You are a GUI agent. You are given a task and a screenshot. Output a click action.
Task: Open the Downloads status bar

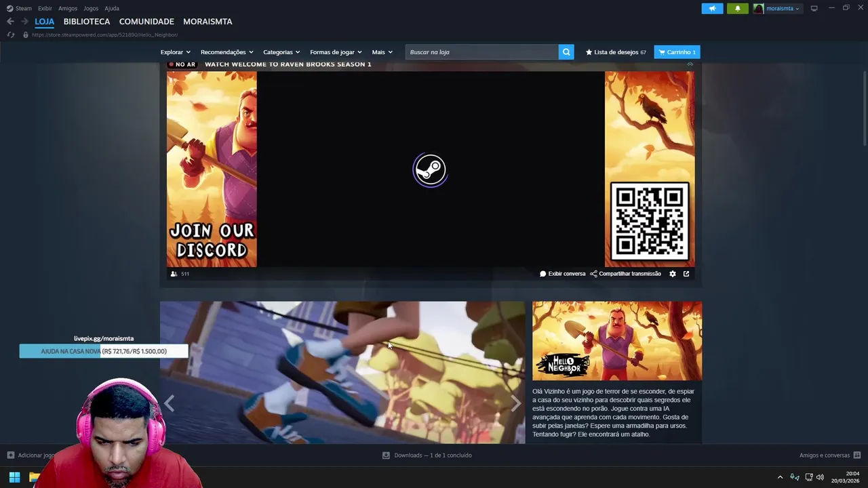pos(427,455)
